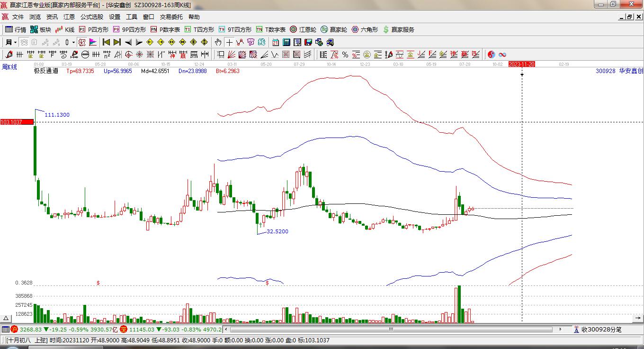Toggle the crosshair cursor mode
The image size is (644, 349).
click(x=229, y=42)
